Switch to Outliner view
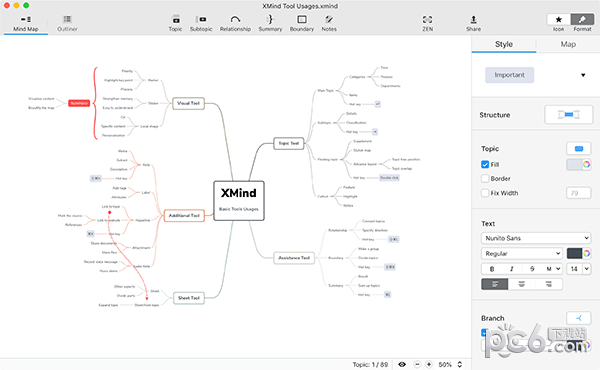 (x=67, y=23)
